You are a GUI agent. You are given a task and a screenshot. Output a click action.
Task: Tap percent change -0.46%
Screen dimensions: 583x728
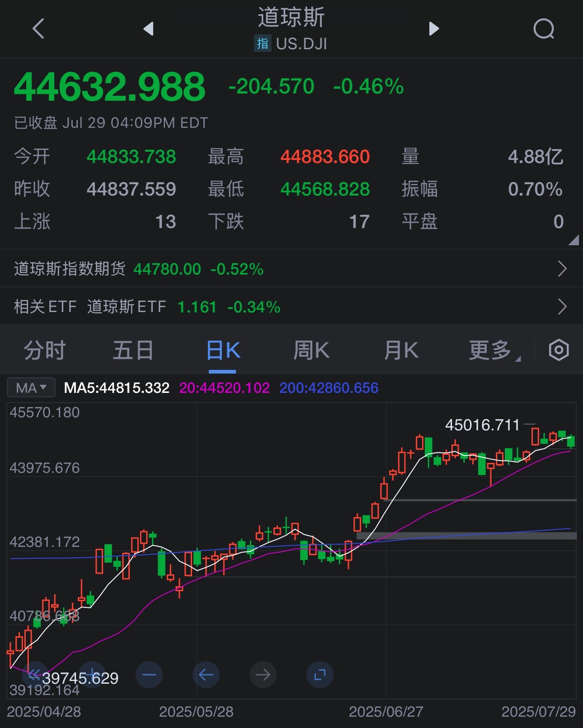(x=368, y=86)
